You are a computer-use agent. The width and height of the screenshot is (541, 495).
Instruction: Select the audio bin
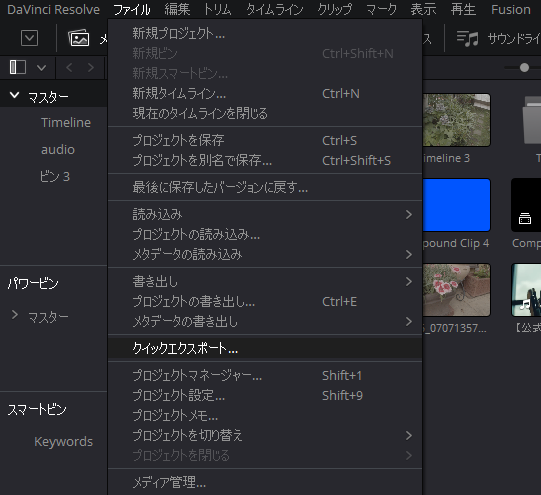coord(58,150)
